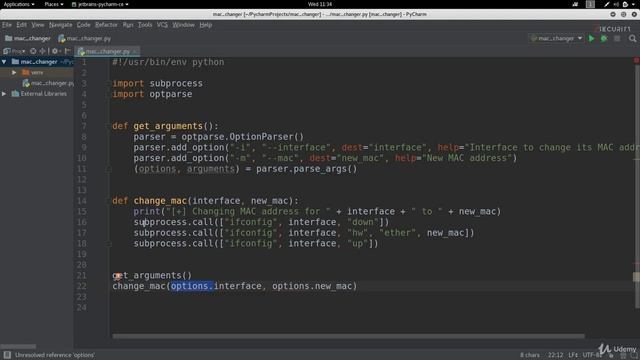640x360 pixels.
Task: Open the Refactor menu
Action: pyautogui.click(x=106, y=25)
